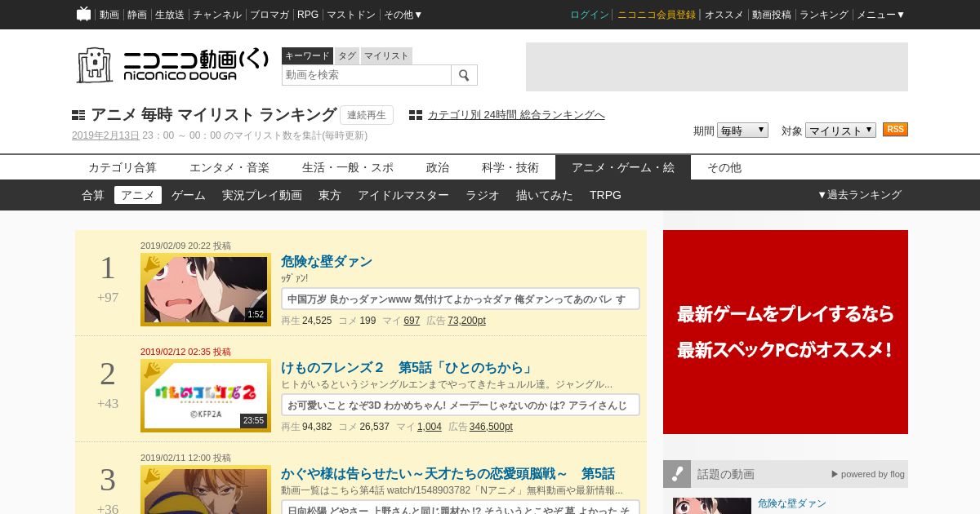Click the 動画を検索 search field
Image resolution: width=980 pixels, height=514 pixels.
(367, 75)
